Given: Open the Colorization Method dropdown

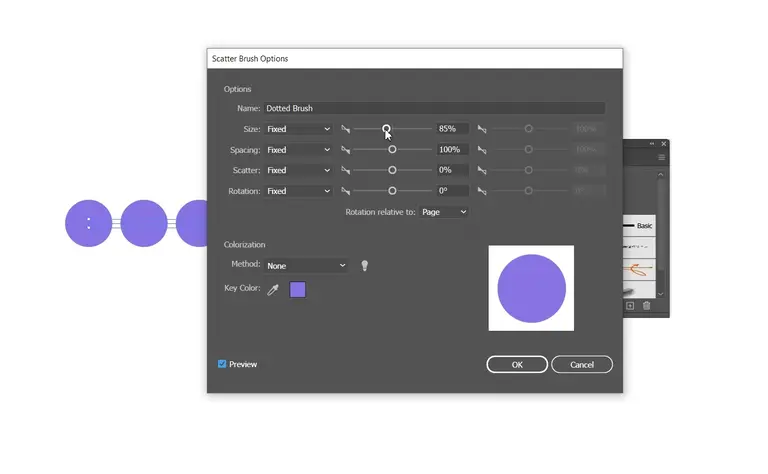Looking at the screenshot, I should pos(306,265).
